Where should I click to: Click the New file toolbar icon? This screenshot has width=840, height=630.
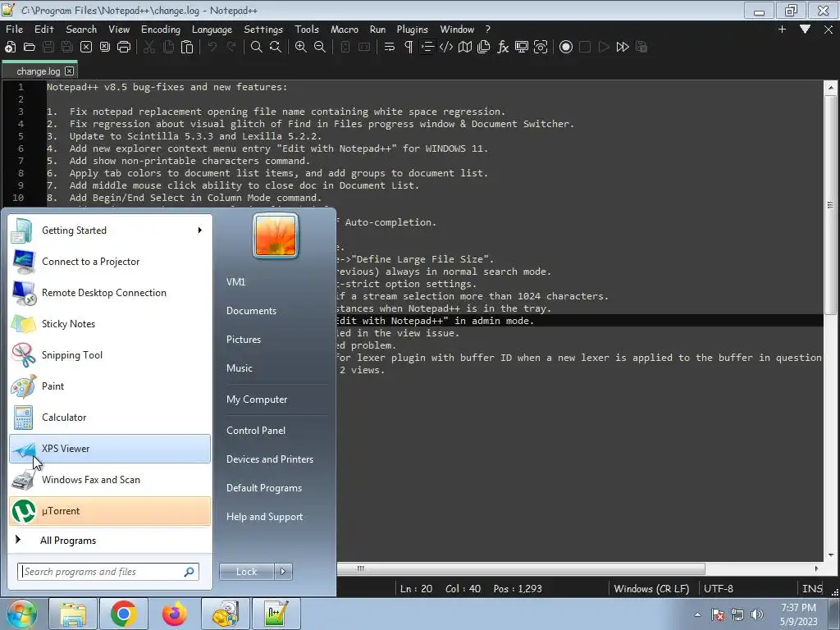click(10, 47)
